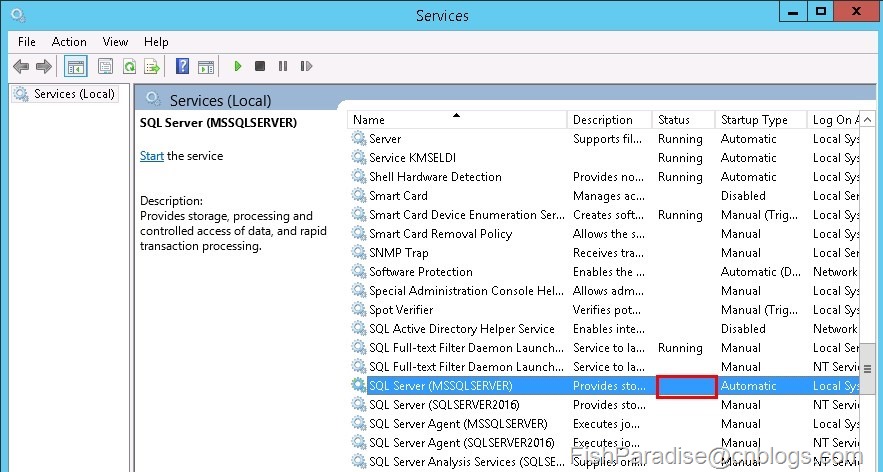
Task: Open Properties toolbar icon
Action: coord(105,66)
